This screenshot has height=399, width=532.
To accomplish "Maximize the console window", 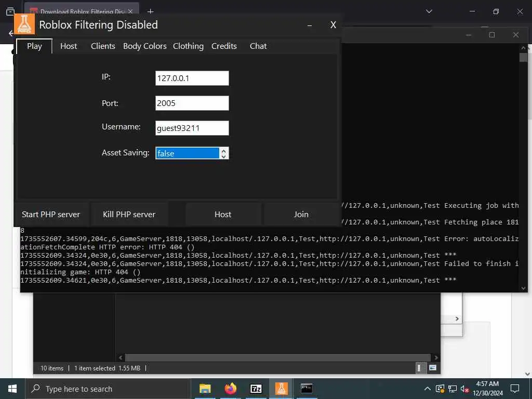I will pyautogui.click(x=492, y=35).
